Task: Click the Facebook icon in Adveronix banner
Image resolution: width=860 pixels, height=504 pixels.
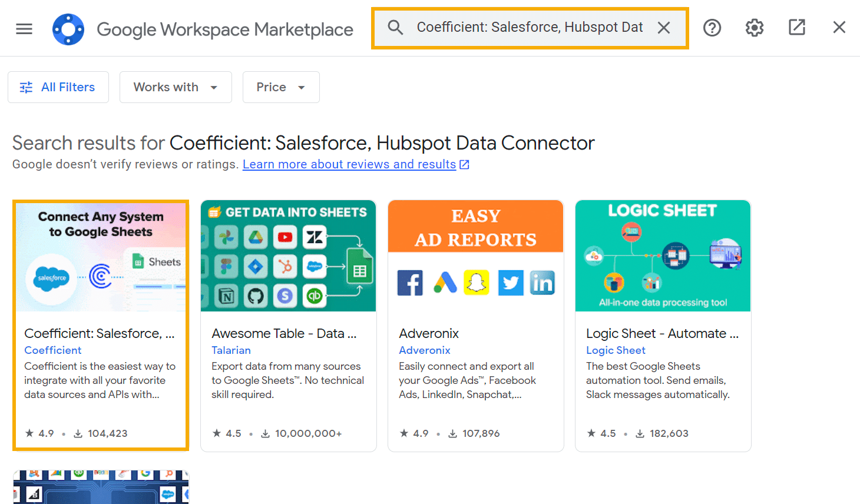Action: click(x=410, y=283)
